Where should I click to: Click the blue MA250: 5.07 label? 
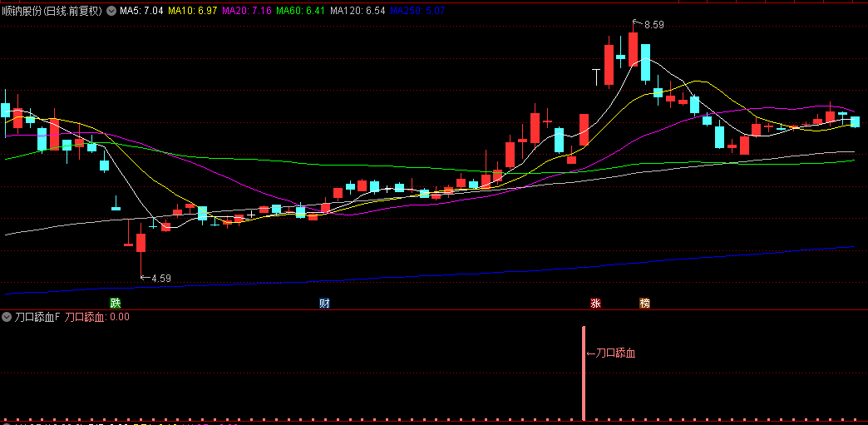coord(417,11)
